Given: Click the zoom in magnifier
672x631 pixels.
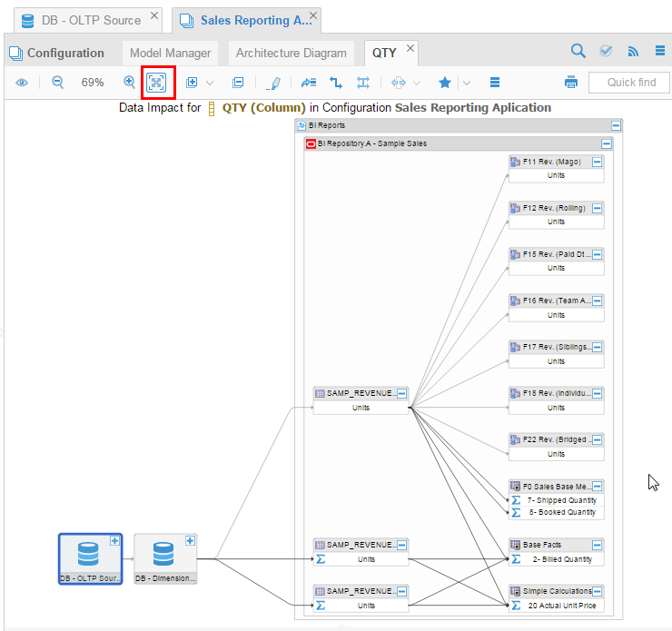Looking at the screenshot, I should point(129,82).
